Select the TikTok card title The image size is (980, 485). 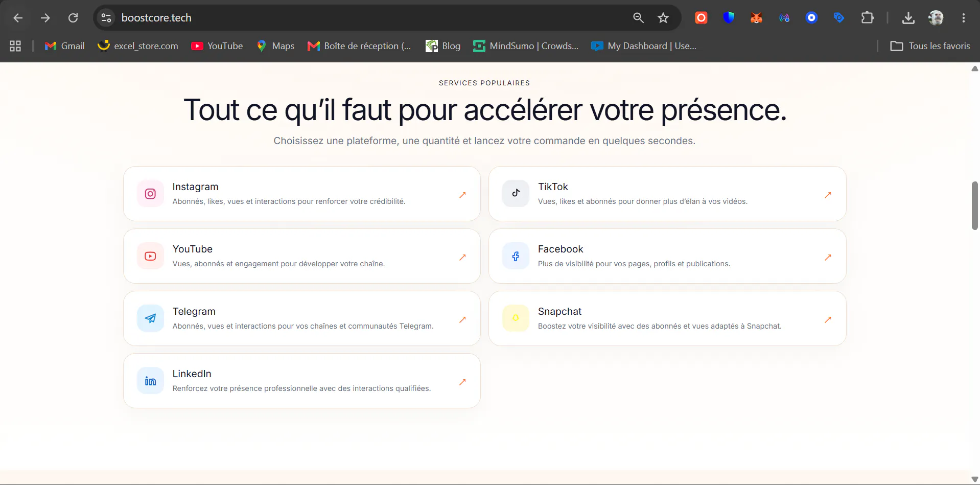click(553, 187)
